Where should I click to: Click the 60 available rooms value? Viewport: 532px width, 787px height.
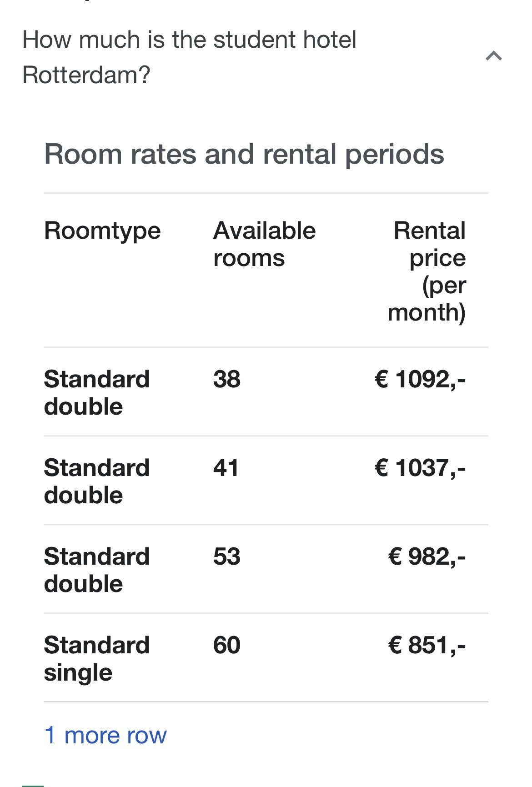tap(226, 645)
